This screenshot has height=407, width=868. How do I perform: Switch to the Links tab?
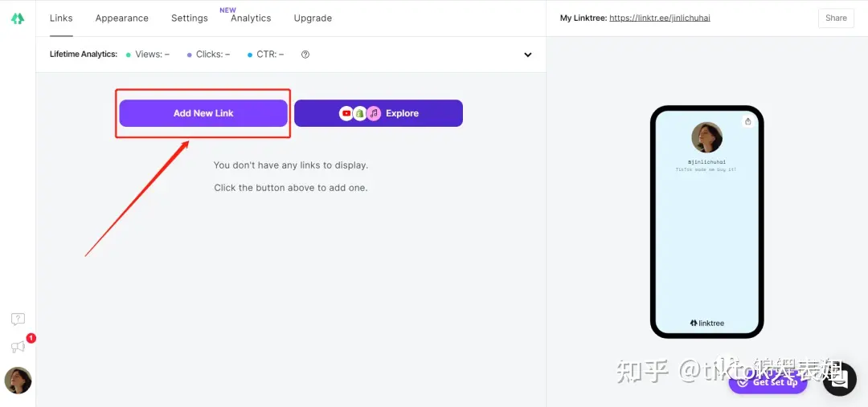click(x=61, y=18)
